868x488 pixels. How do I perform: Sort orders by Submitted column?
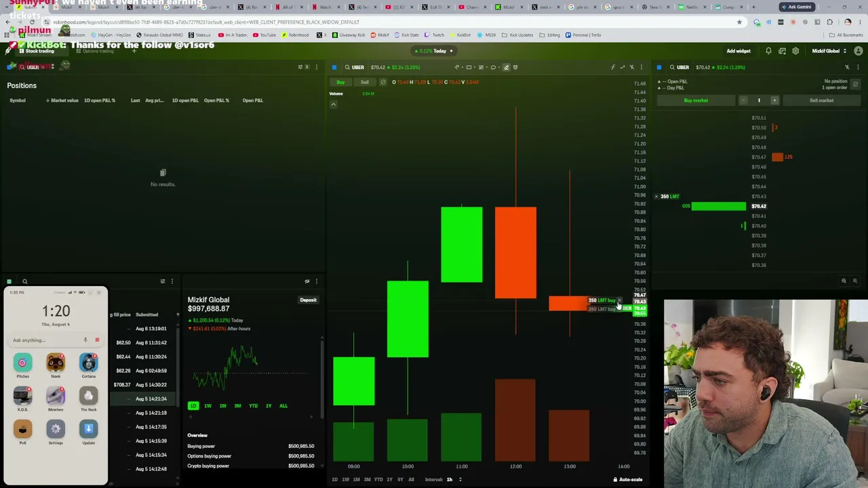pyautogui.click(x=147, y=314)
